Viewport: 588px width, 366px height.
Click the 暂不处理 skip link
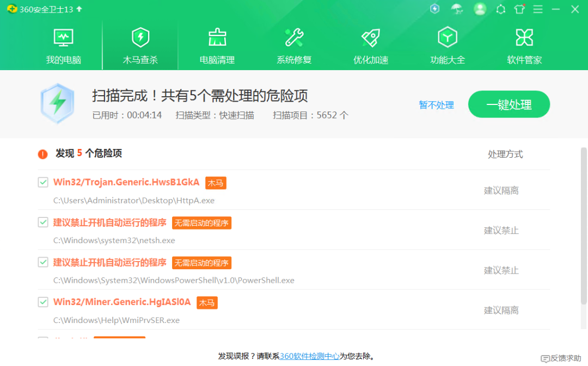436,105
